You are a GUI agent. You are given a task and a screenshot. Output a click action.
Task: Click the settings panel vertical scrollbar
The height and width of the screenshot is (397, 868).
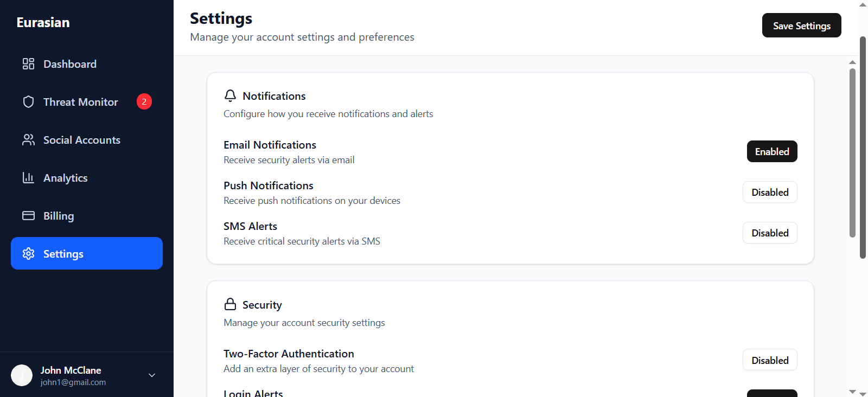tap(852, 152)
